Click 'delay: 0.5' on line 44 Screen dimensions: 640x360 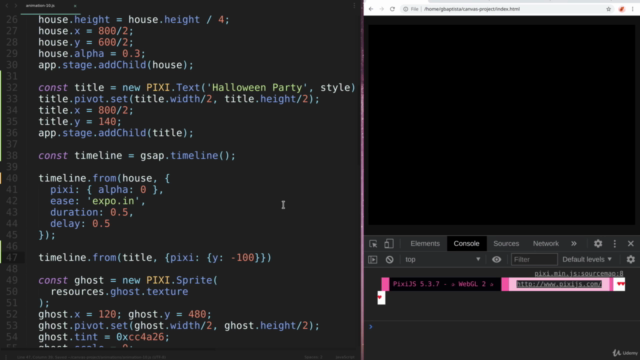coord(80,224)
